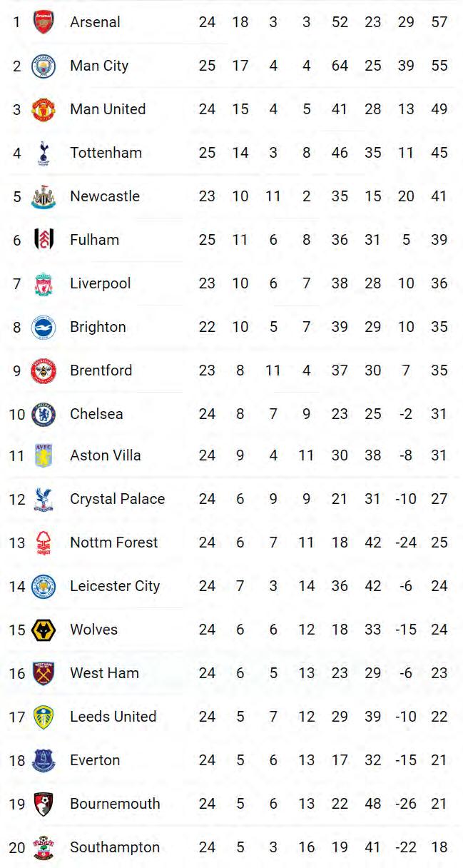Screen dimensions: 463x868
Task: Open the Man United team name link
Action: click(x=108, y=109)
